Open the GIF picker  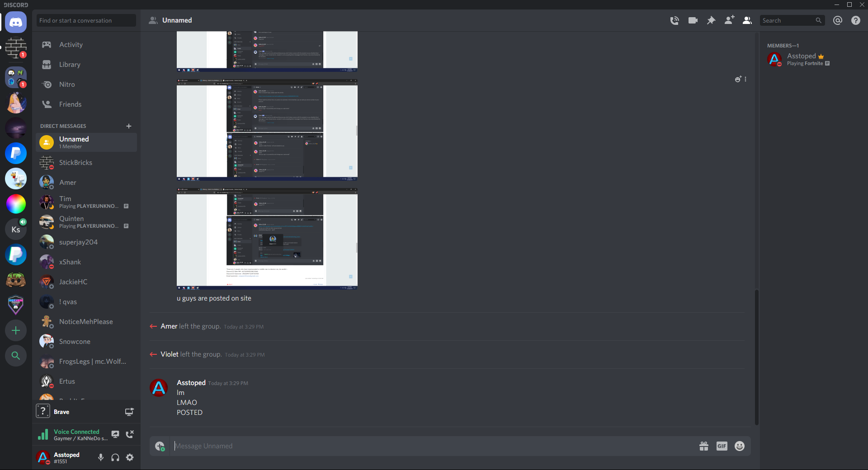point(722,446)
